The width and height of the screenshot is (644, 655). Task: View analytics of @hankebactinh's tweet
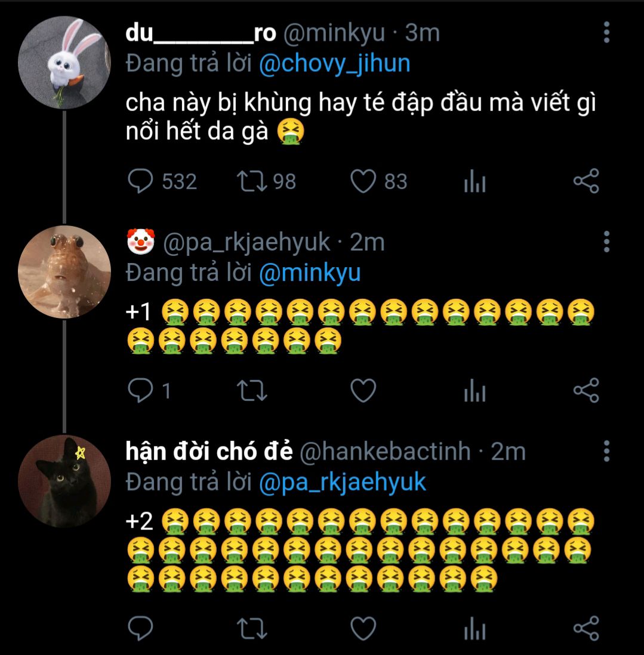tap(475, 628)
